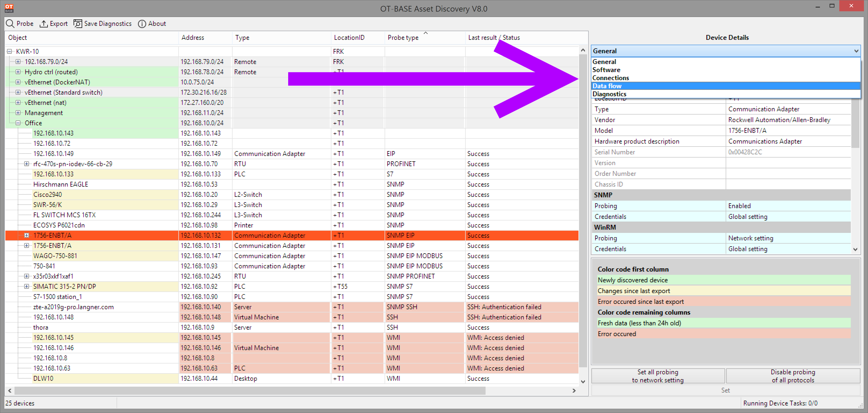Select the ECOSYS P6021cdn printer row
Screen dimensions: 868x413
pyautogui.click(x=292, y=225)
